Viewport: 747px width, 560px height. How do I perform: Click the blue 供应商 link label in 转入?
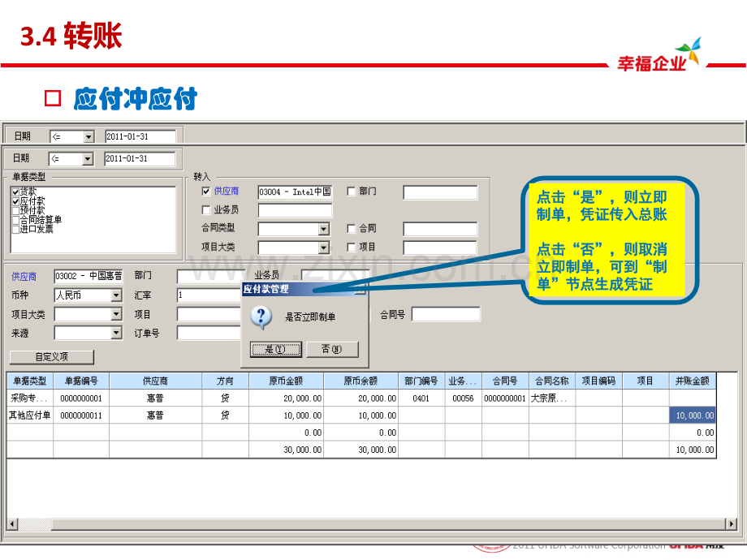click(x=227, y=191)
